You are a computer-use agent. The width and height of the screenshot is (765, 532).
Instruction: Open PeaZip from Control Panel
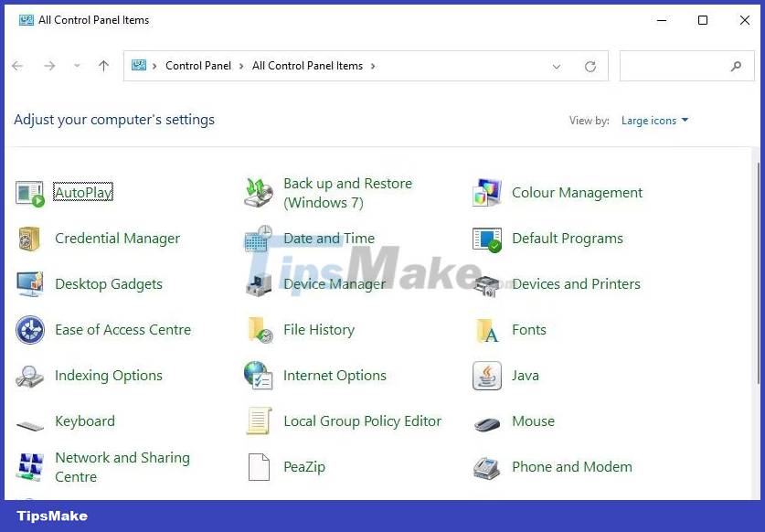click(303, 467)
